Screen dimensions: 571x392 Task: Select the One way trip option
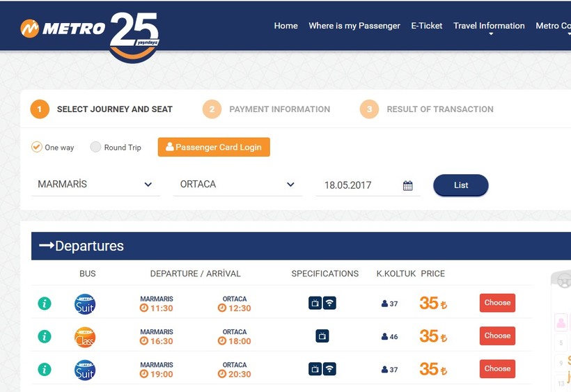tap(37, 147)
